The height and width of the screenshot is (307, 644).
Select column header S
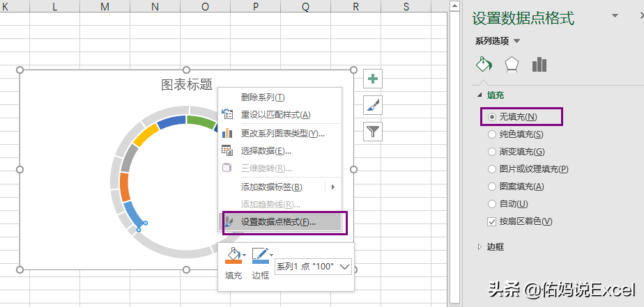pos(406,6)
